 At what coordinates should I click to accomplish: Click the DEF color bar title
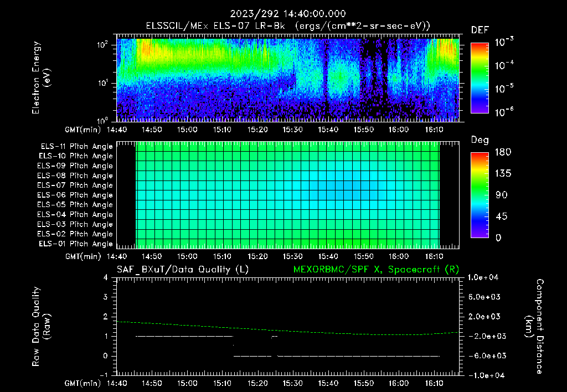pos(480,30)
